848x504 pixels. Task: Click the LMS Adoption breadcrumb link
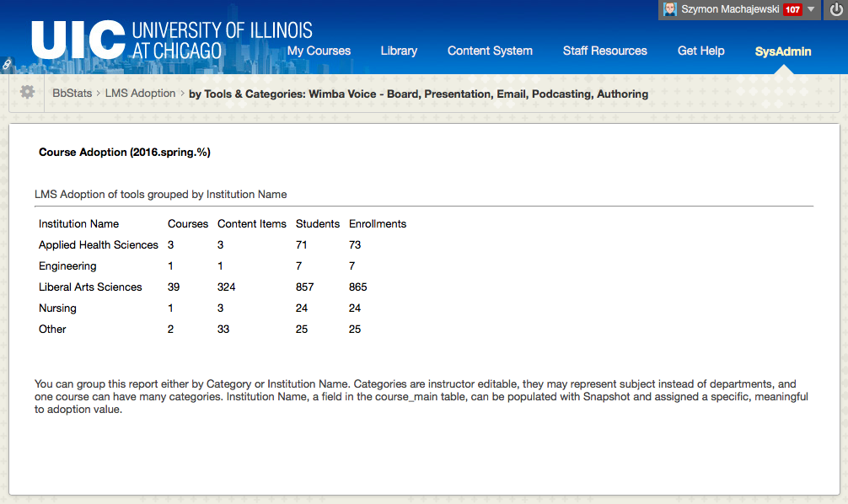(140, 93)
